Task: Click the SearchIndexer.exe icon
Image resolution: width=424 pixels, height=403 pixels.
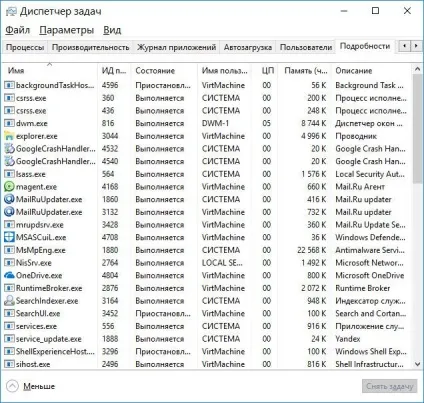Action: pyautogui.click(x=9, y=301)
